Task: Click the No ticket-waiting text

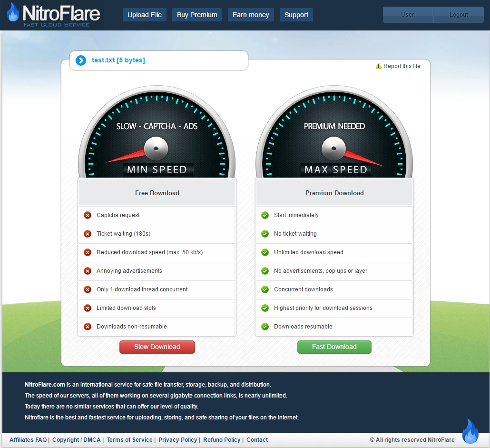Action: click(295, 234)
